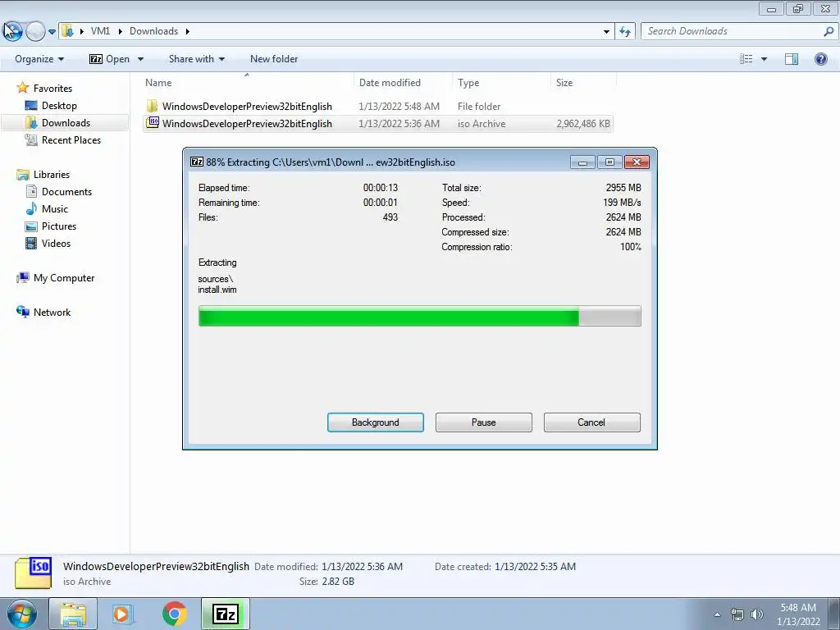Image resolution: width=840 pixels, height=630 pixels.
Task: Expand the arrow before VM1 breadcrumb
Action: click(x=81, y=31)
